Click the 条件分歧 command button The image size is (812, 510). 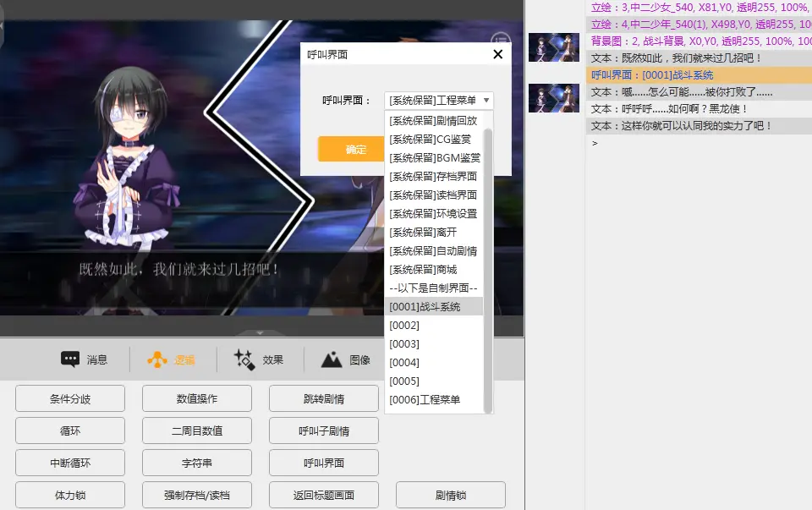pyautogui.click(x=70, y=398)
